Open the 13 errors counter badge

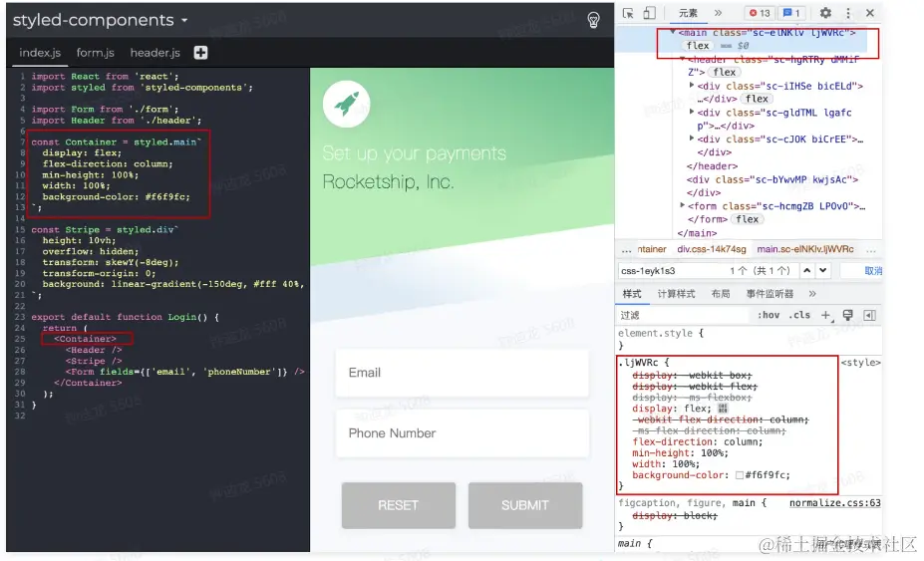click(760, 13)
